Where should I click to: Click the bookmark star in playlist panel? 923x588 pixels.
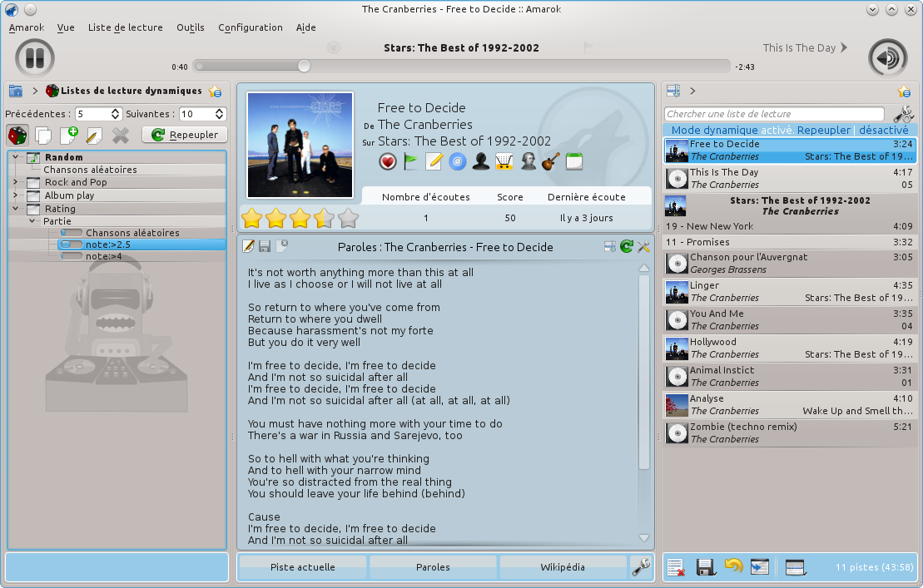click(x=904, y=91)
